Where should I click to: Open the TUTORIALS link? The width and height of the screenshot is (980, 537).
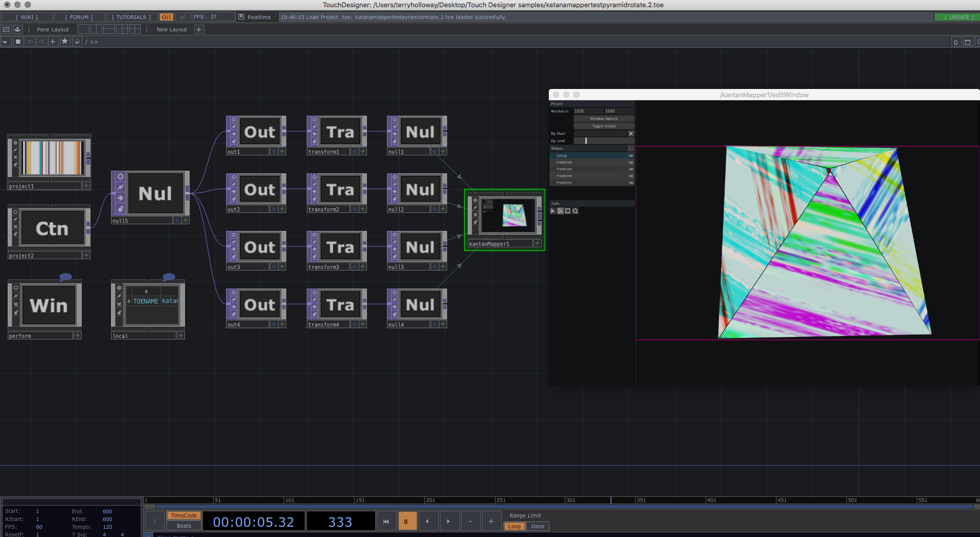point(131,17)
